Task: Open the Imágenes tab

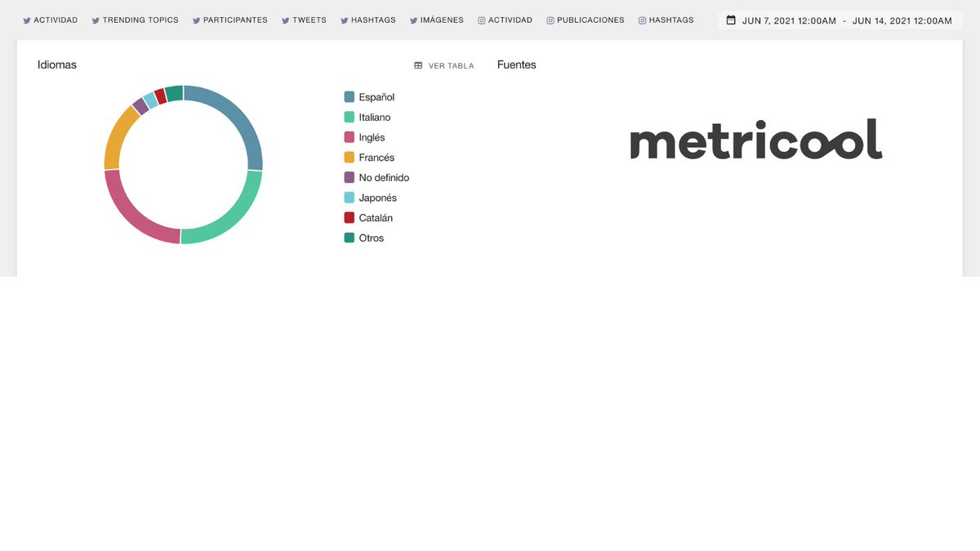Action: (437, 20)
